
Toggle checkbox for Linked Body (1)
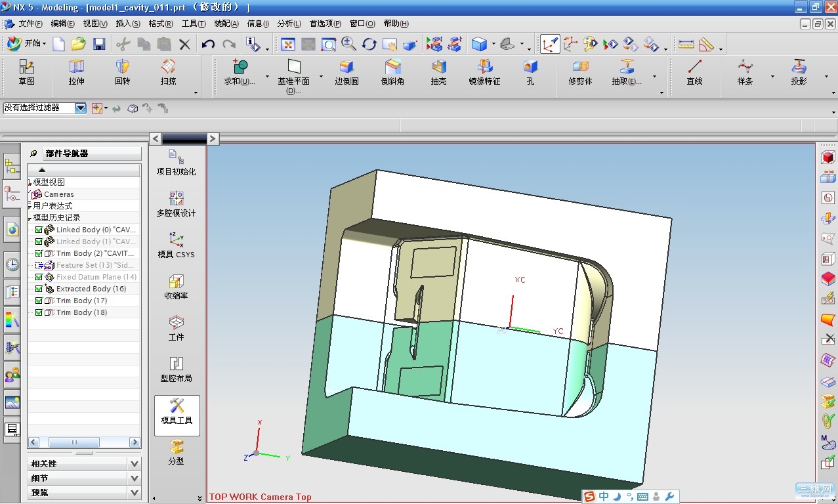(39, 241)
